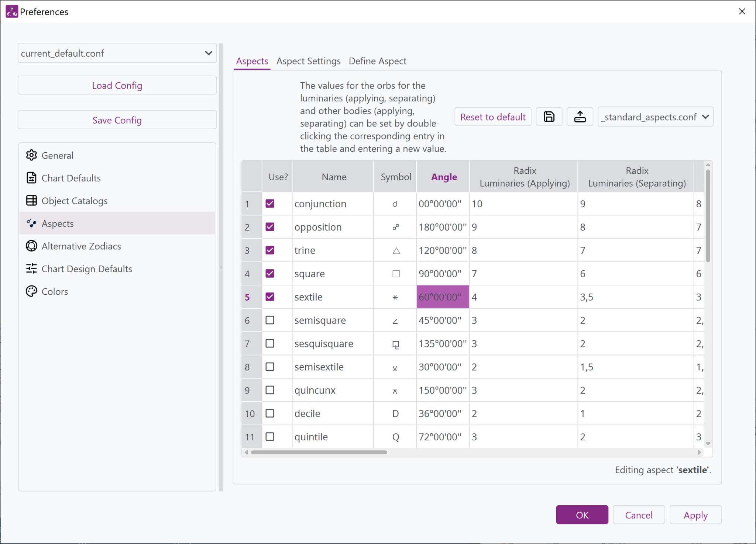Click the Load Config button

coord(117,86)
